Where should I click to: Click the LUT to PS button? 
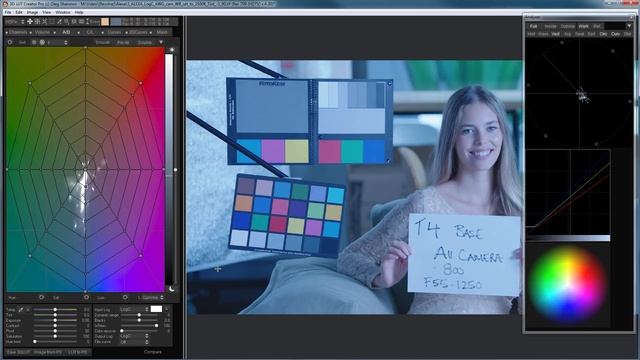point(78,352)
